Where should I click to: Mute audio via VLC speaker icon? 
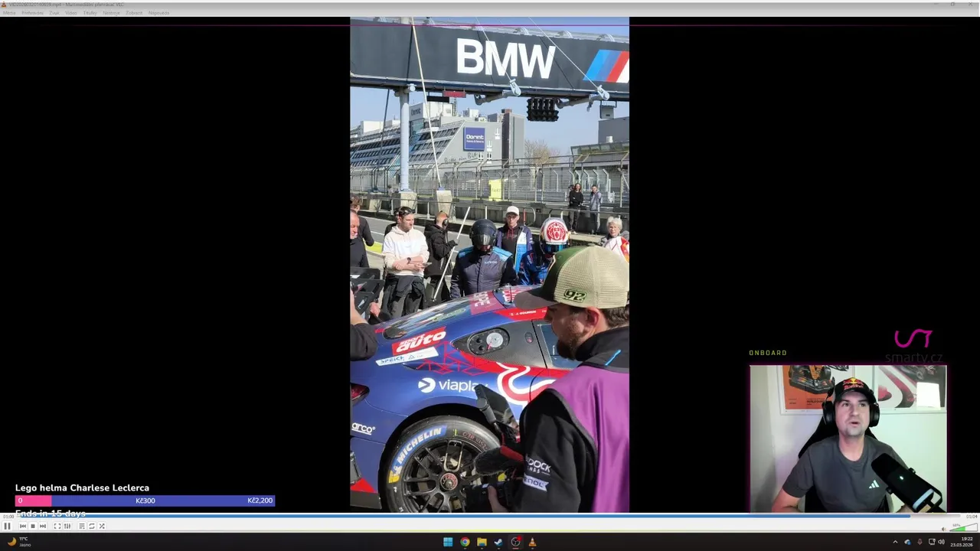point(943,527)
